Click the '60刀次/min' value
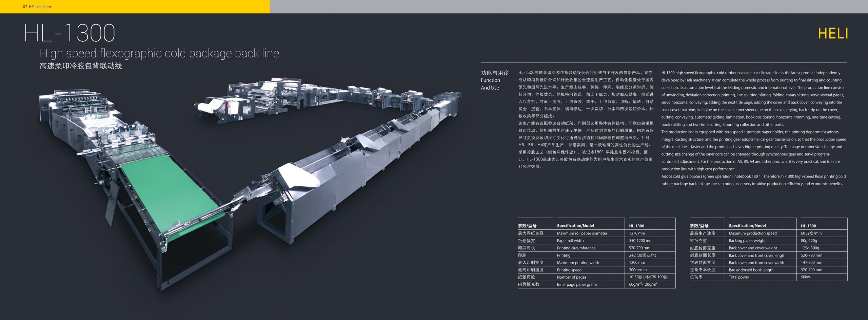Viewport: 868px width, 320px height. 811,233
